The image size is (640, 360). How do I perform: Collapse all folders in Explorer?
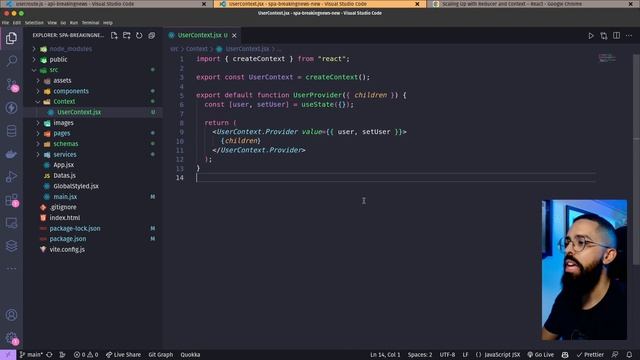[152, 36]
